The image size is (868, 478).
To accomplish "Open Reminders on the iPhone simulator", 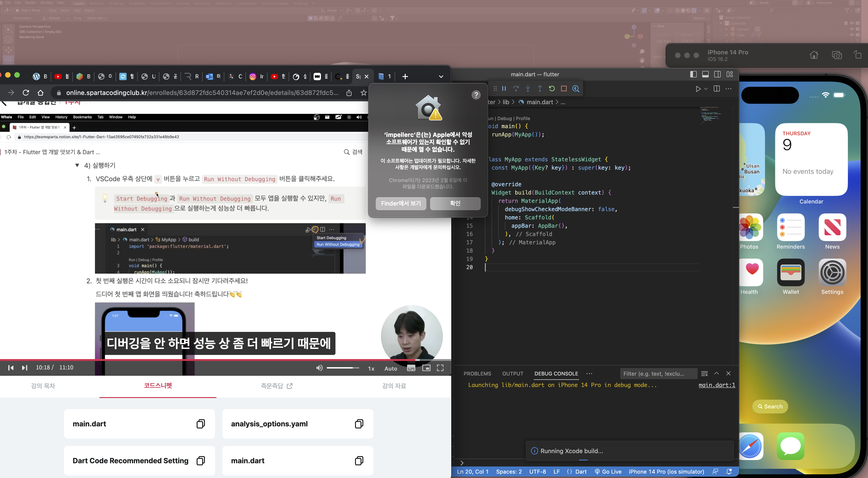I will pos(791,227).
